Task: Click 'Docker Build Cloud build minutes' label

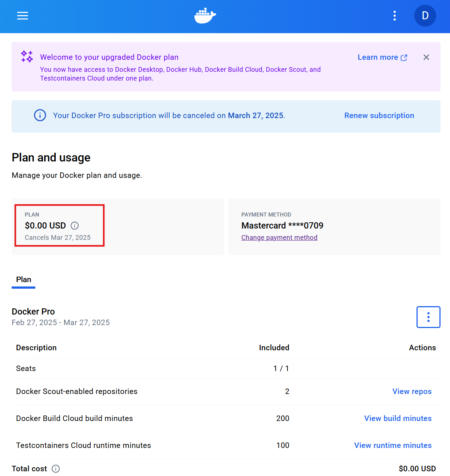Action: [x=75, y=418]
